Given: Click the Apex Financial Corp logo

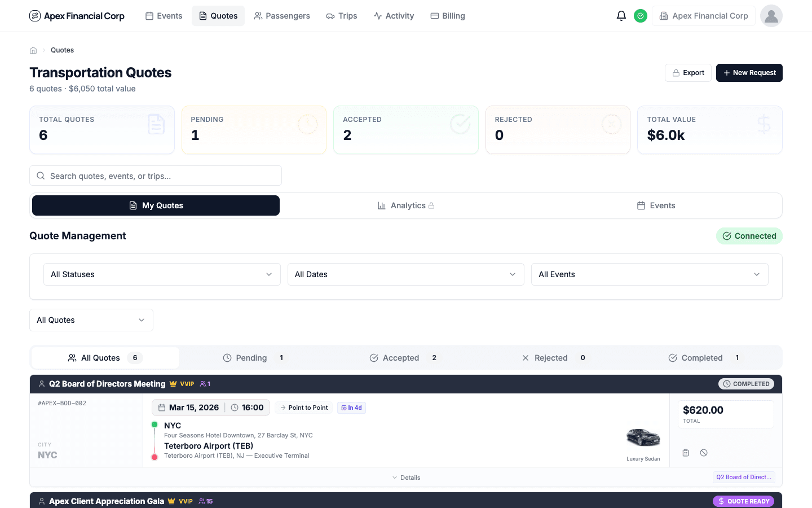Looking at the screenshot, I should [x=77, y=16].
